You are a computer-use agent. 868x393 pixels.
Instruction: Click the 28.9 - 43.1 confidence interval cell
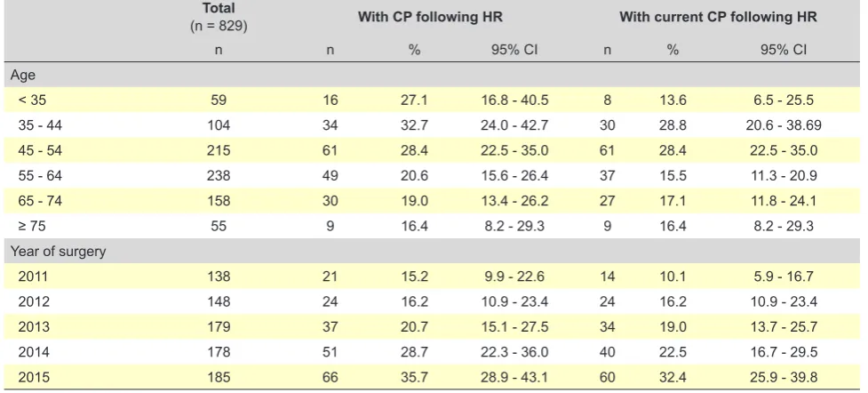pos(514,378)
